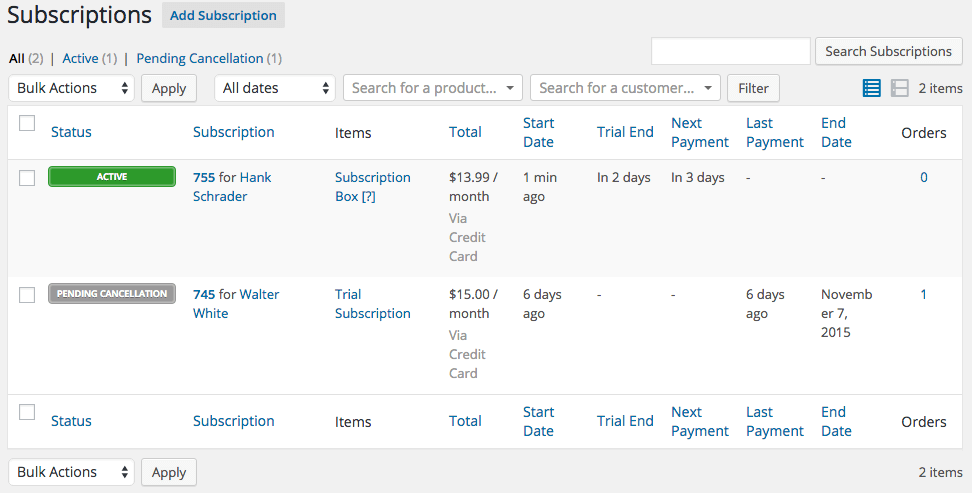This screenshot has width=972, height=493.
Task: Click the Filter button
Action: tap(753, 88)
